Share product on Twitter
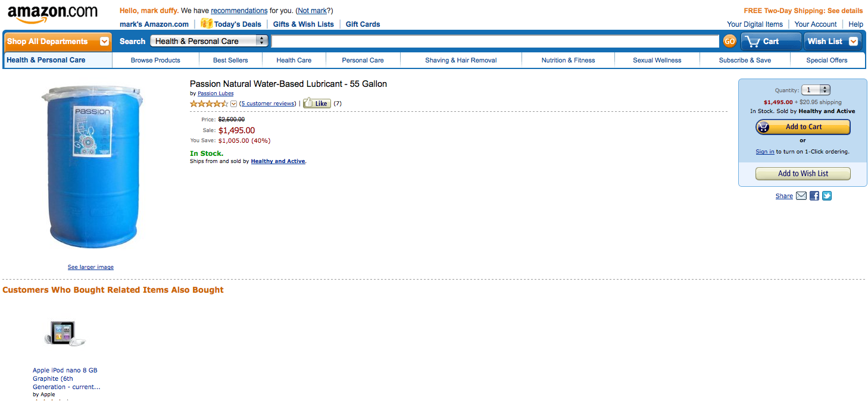Viewport: 868px width, 401px height. point(826,196)
